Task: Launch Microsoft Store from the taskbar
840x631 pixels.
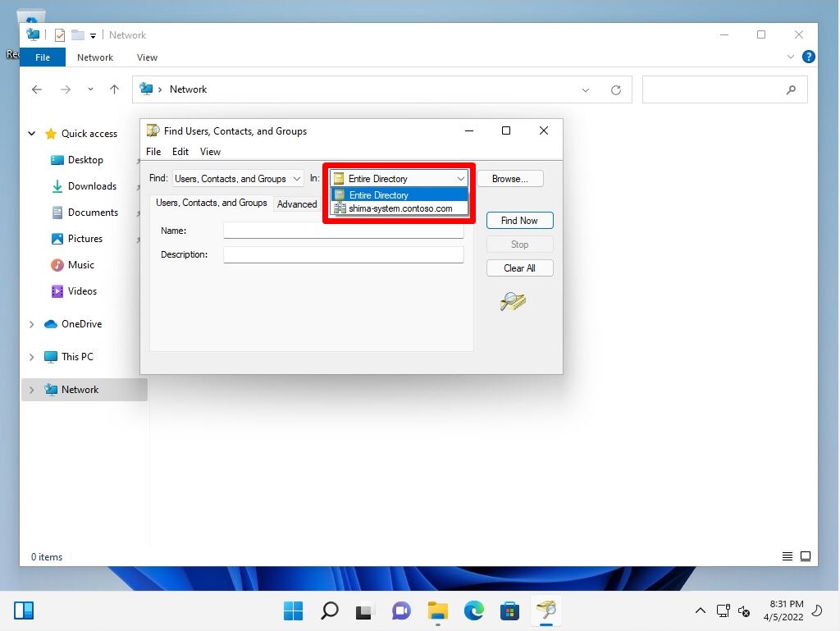Action: tap(509, 610)
